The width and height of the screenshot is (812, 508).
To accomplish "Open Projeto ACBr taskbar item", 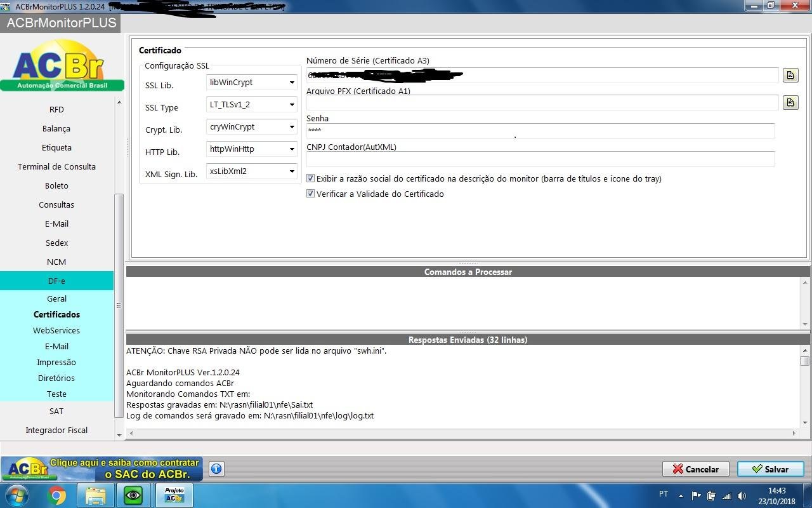I will pyautogui.click(x=174, y=495).
